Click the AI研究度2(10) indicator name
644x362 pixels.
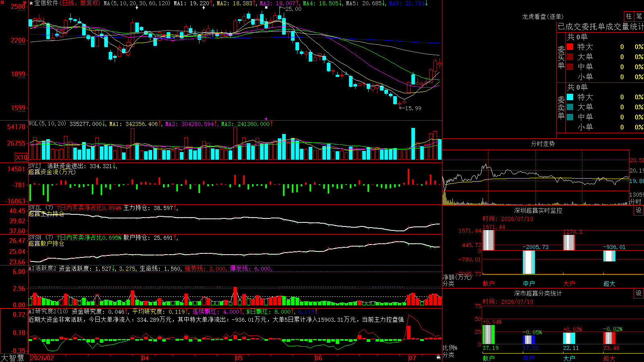pos(48,311)
